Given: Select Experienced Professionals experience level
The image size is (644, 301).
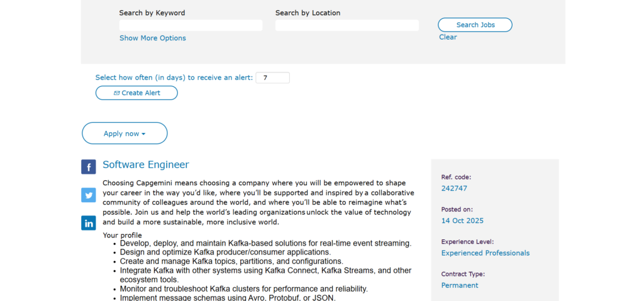Looking at the screenshot, I should (485, 253).
